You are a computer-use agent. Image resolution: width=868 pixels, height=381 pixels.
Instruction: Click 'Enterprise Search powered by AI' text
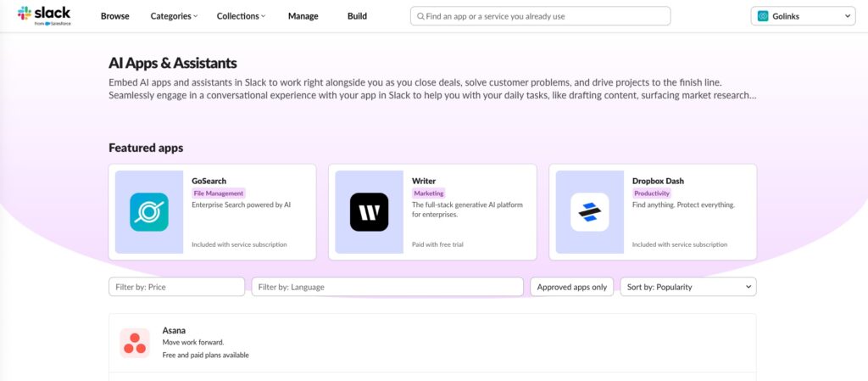pos(242,205)
